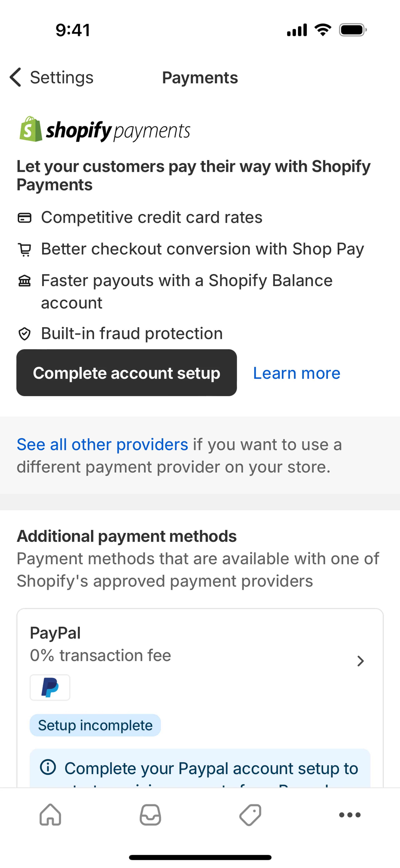Tap the credit card icon
Image resolution: width=400 pixels, height=868 pixels.
tap(25, 218)
